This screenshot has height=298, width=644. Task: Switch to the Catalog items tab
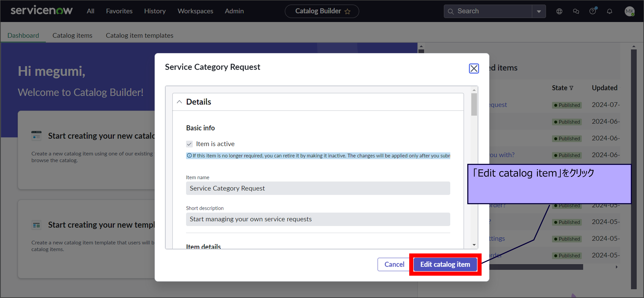(72, 35)
